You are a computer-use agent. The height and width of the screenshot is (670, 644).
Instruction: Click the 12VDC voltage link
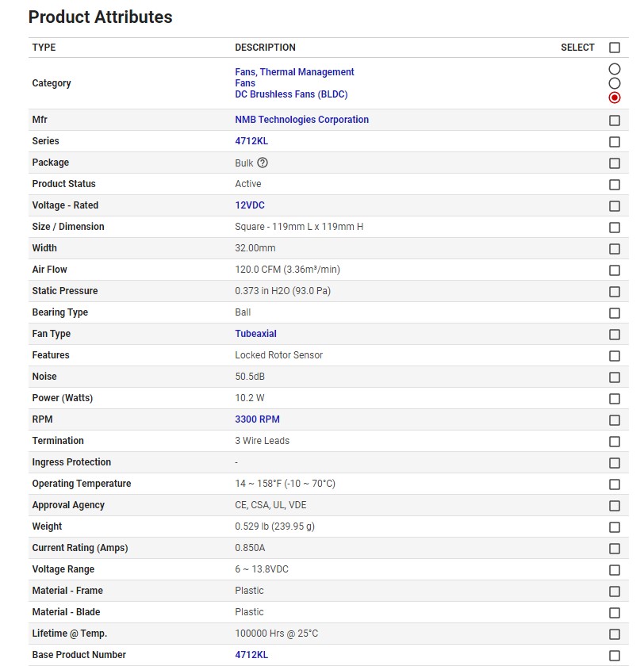point(250,205)
